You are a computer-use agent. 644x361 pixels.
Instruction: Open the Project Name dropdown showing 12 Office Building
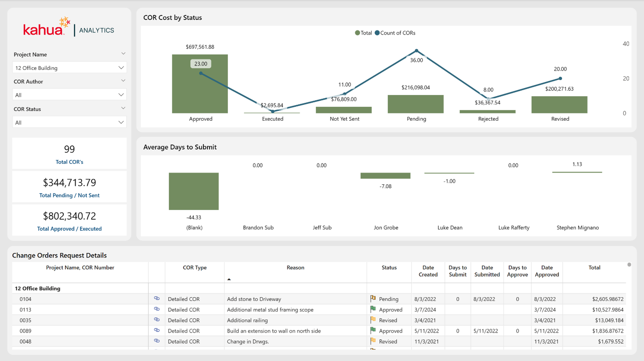tap(69, 68)
